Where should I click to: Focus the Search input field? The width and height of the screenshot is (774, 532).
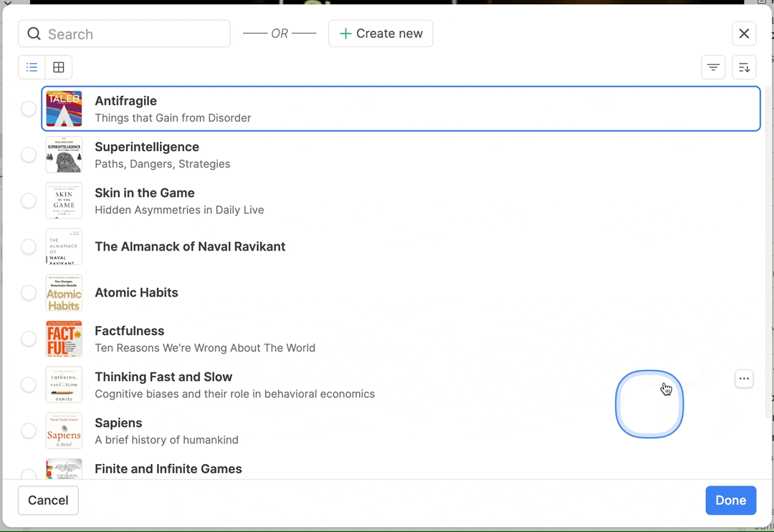click(x=125, y=34)
